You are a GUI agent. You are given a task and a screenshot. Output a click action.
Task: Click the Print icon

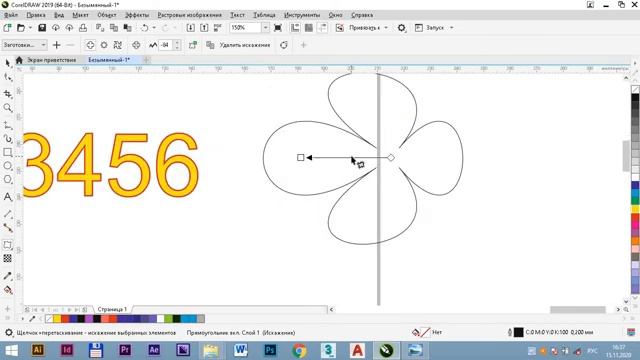[83, 28]
